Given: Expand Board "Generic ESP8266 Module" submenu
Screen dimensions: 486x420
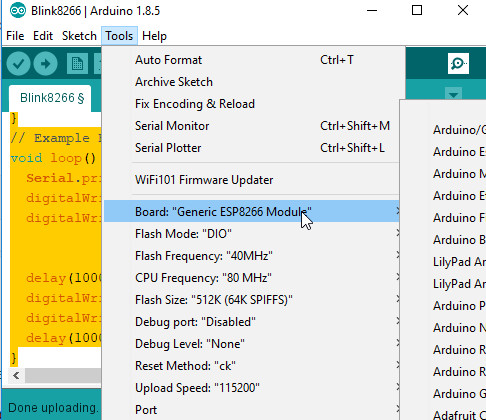Looking at the screenshot, I should tap(251, 211).
